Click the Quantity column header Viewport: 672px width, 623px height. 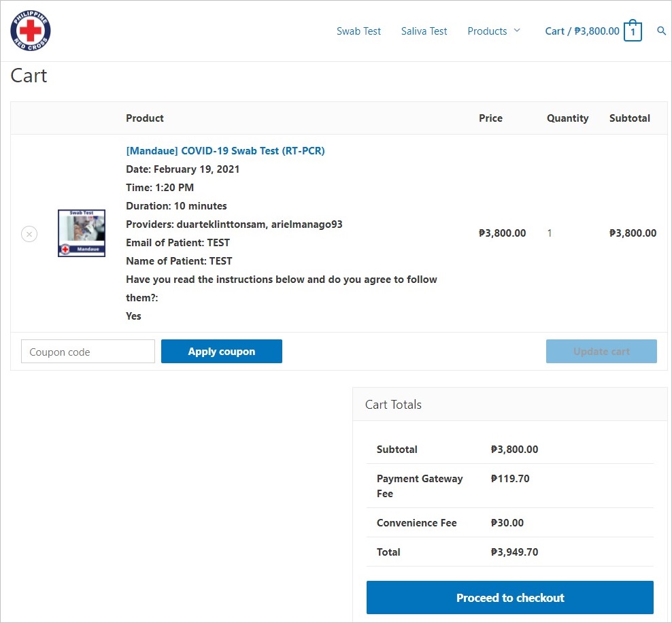[x=567, y=118]
